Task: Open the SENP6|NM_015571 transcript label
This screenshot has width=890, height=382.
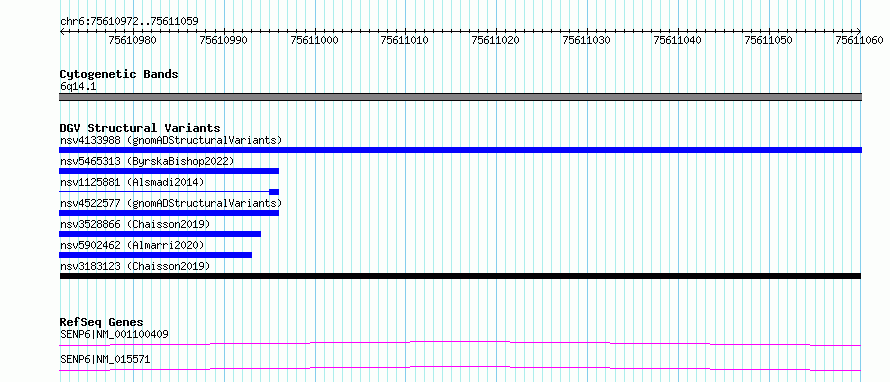Action: 105,360
